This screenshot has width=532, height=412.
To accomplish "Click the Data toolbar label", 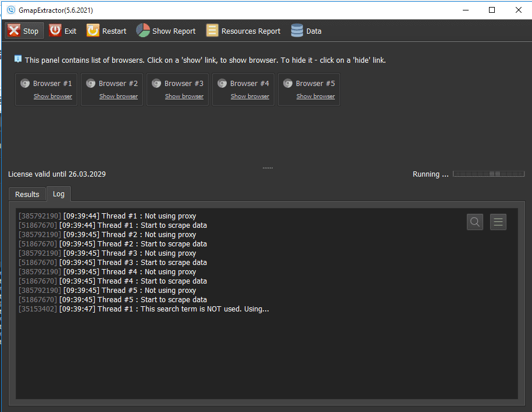I will pos(314,31).
